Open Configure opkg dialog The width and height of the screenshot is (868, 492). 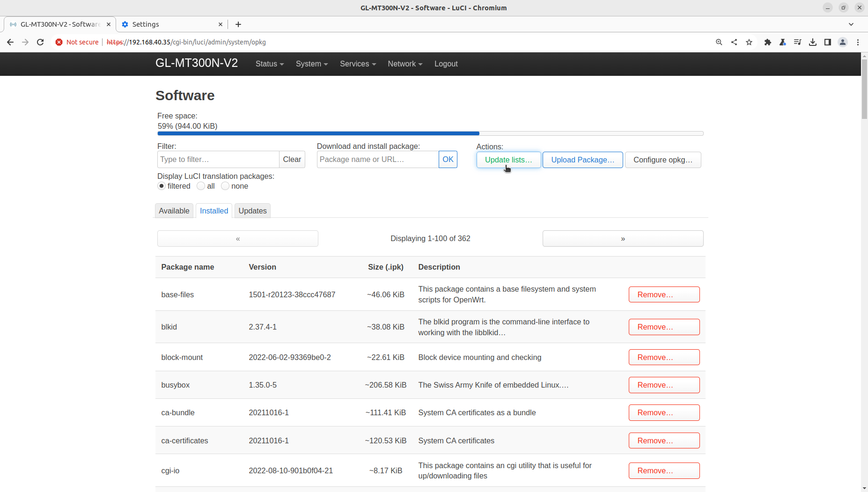pos(663,160)
